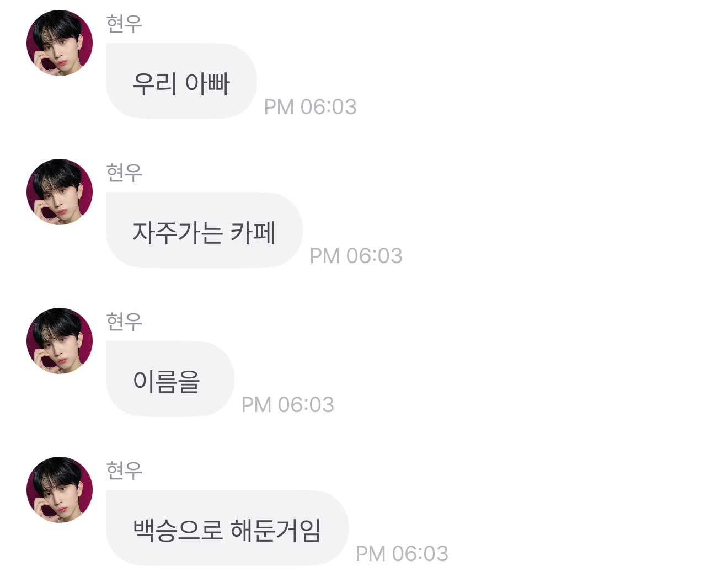Click timestamp PM 06:03 beside '백승으로 해둔거임'
Screen dimensions: 711x588
(402, 554)
